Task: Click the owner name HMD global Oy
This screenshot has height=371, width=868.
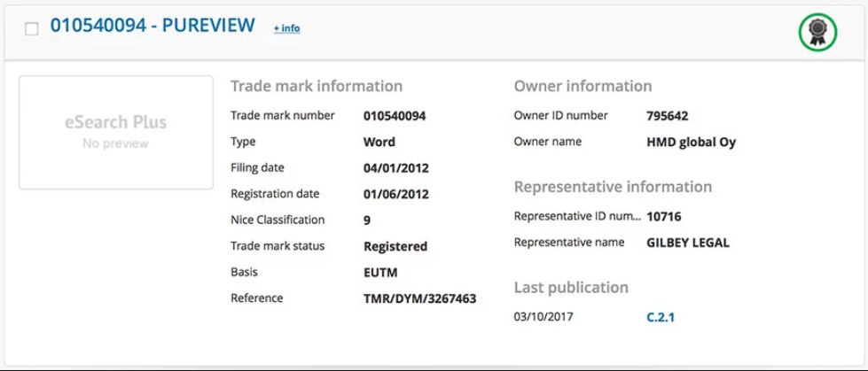Action: coord(691,142)
